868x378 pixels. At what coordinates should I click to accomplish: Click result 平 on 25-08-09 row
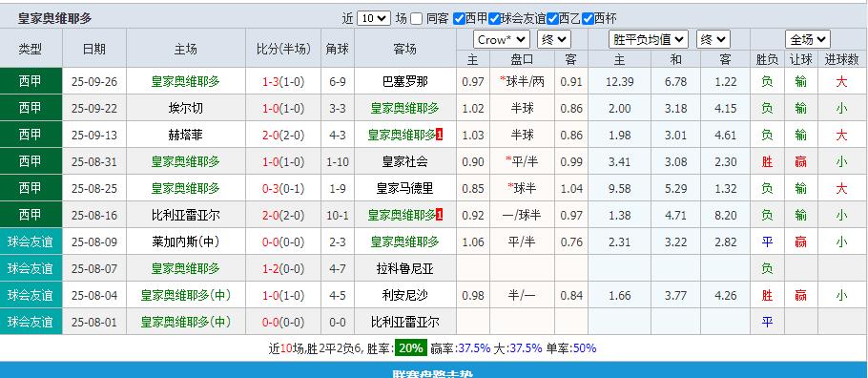click(x=767, y=241)
